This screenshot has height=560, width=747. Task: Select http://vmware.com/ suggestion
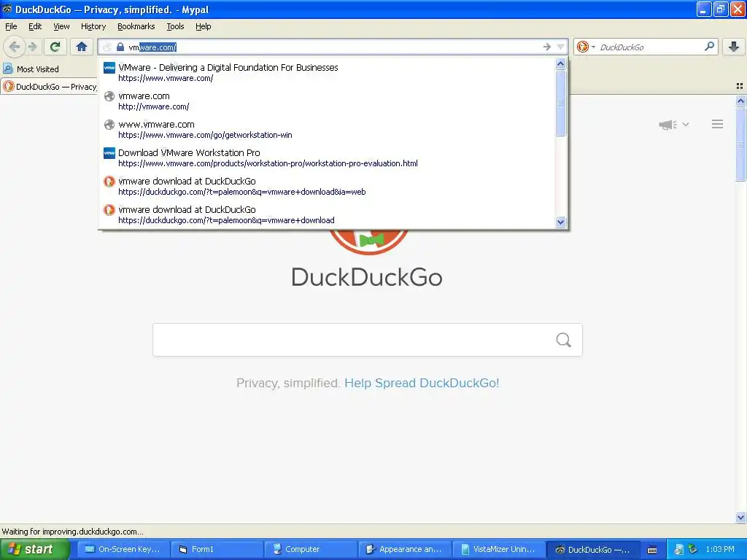(x=327, y=101)
